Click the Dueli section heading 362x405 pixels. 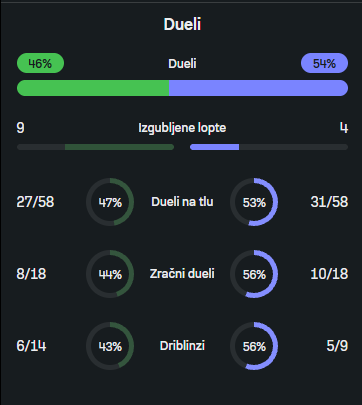[182, 24]
